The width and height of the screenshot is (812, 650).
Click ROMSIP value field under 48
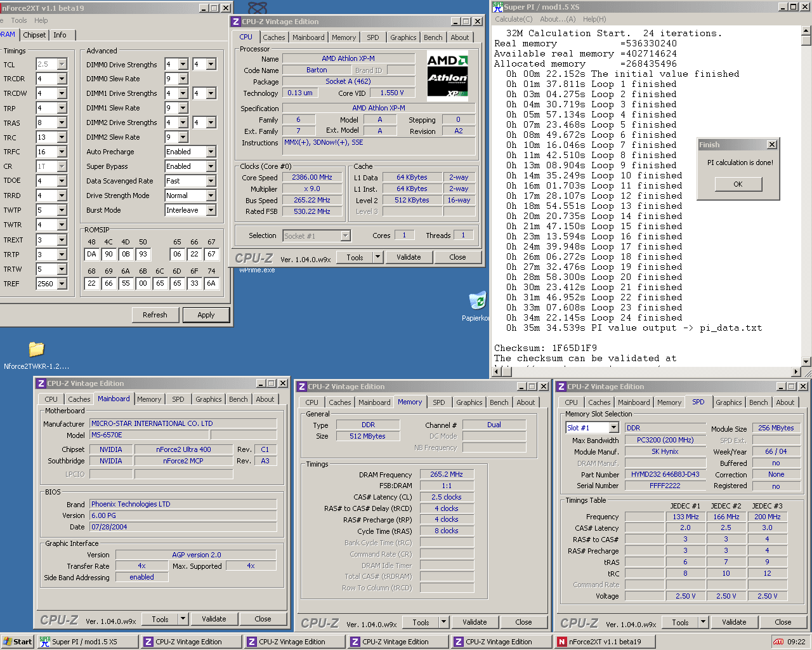click(92, 254)
